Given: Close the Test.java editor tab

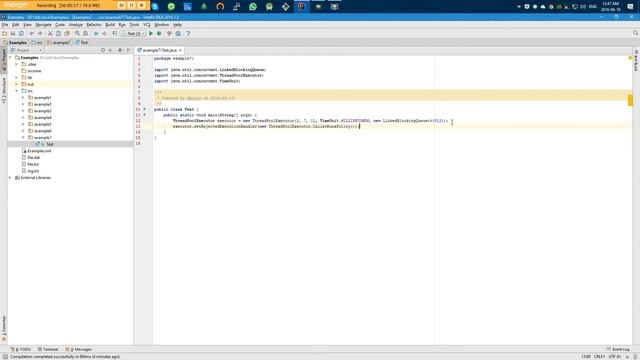Looking at the screenshot, I should click(180, 50).
